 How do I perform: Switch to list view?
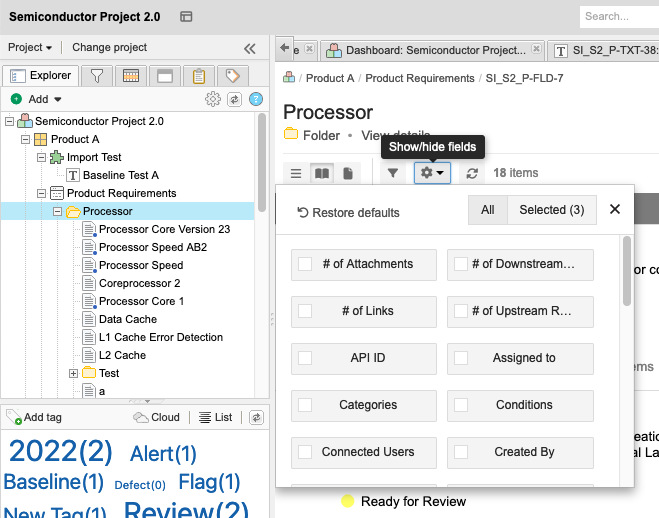tap(296, 173)
